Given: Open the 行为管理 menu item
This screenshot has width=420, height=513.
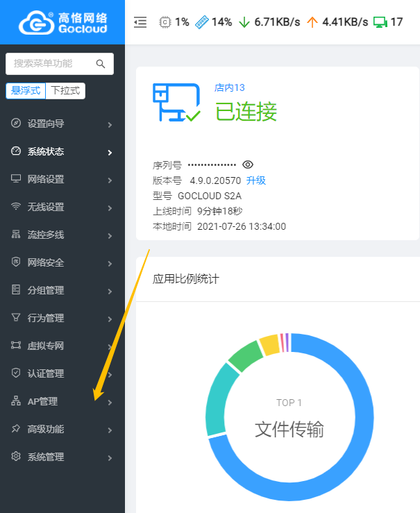Looking at the screenshot, I should point(46,318).
